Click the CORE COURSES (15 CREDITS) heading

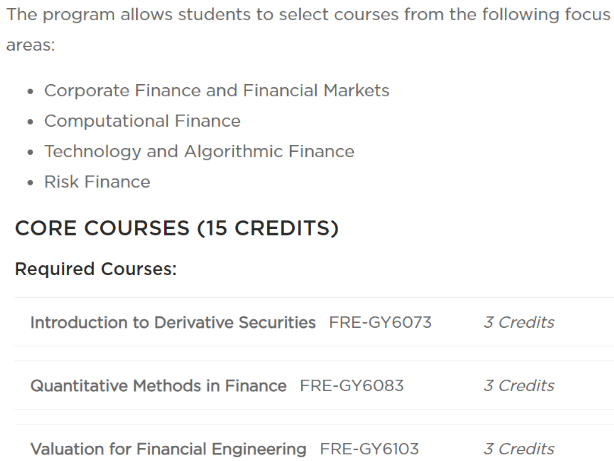pos(177,228)
